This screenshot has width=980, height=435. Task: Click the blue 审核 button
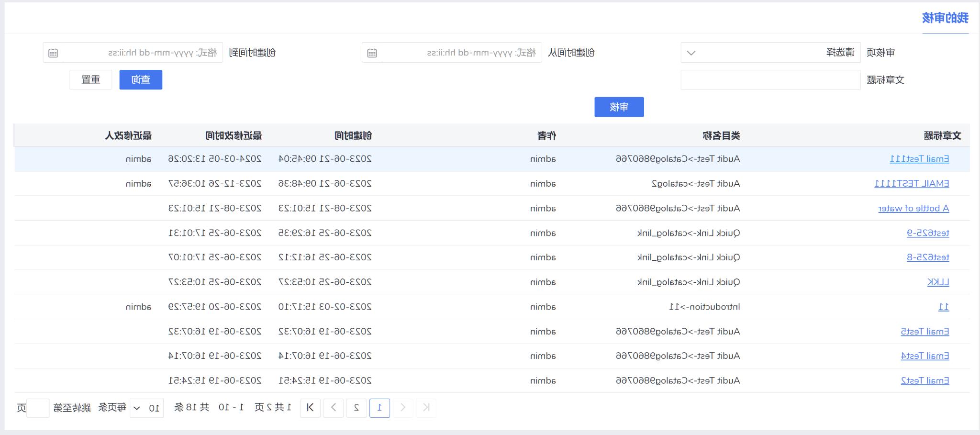click(x=619, y=107)
